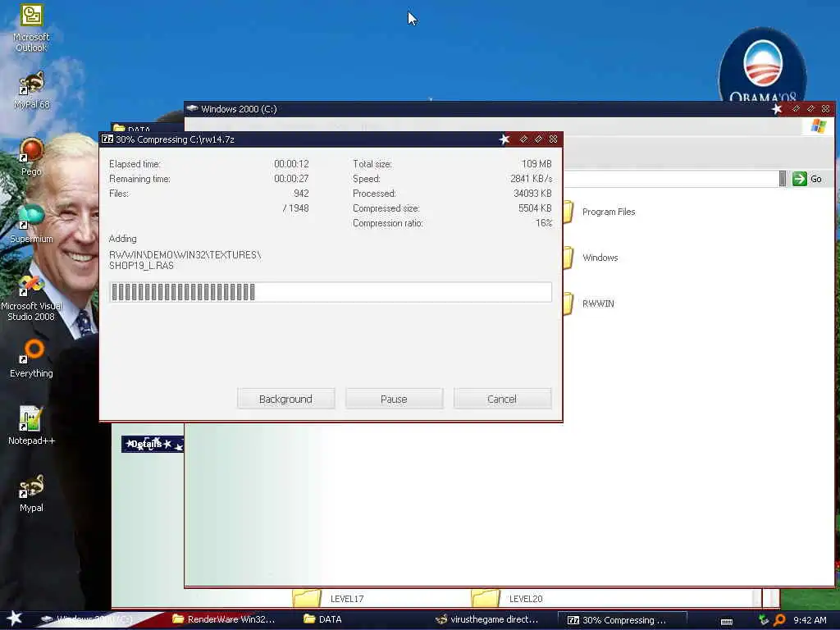The height and width of the screenshot is (630, 840).
Task: Click the drive icon in the Windows 2000 (C:) title bar
Action: 192,109
